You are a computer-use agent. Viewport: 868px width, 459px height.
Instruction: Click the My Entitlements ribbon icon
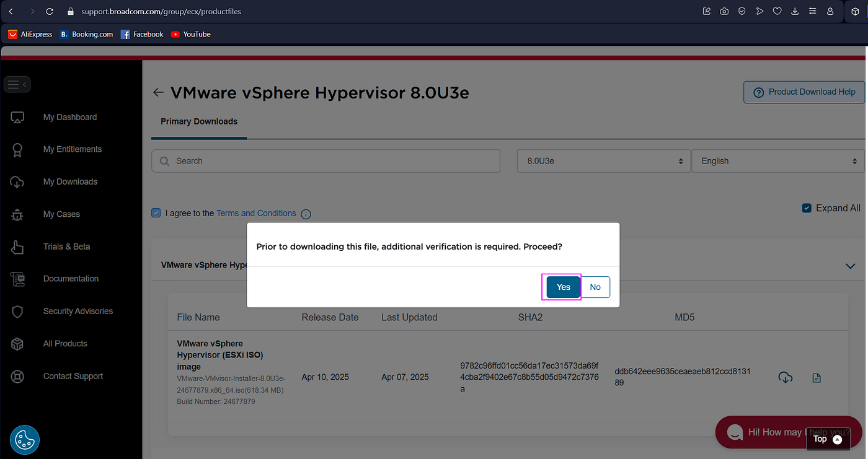[x=17, y=150]
